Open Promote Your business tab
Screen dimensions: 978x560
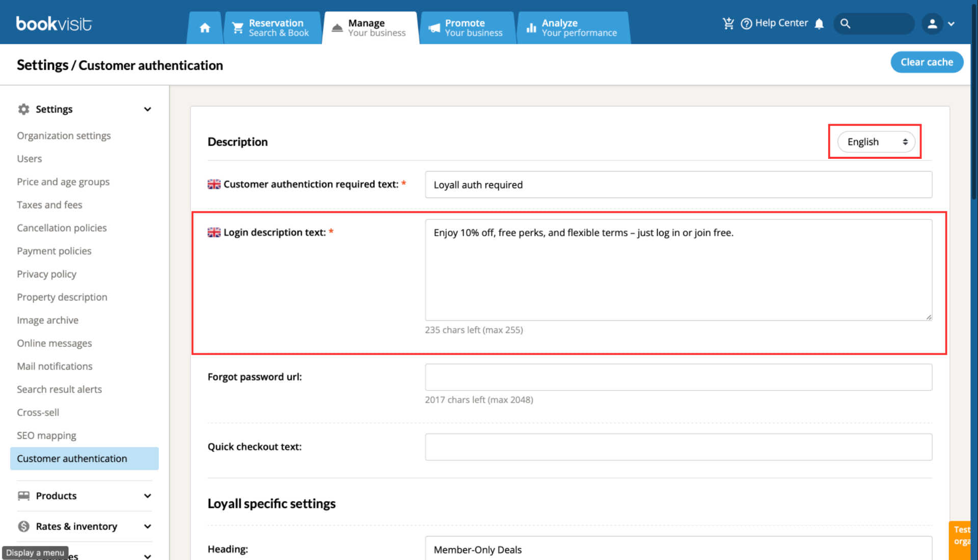(468, 28)
